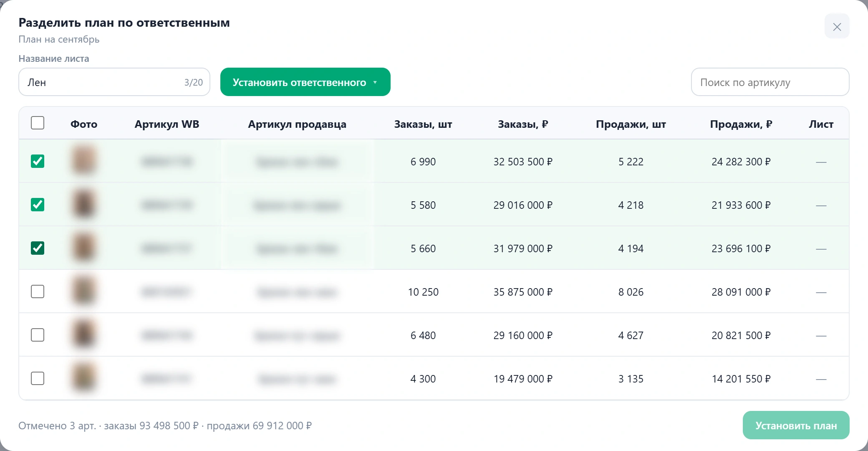Uncheck the row with 5 660 orders
The width and height of the screenshot is (868, 451).
click(38, 248)
